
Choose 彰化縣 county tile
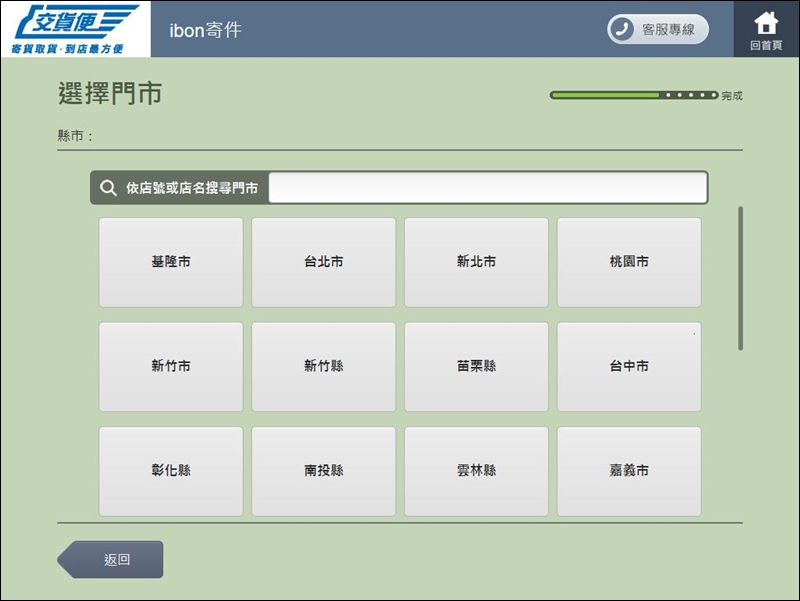[171, 471]
